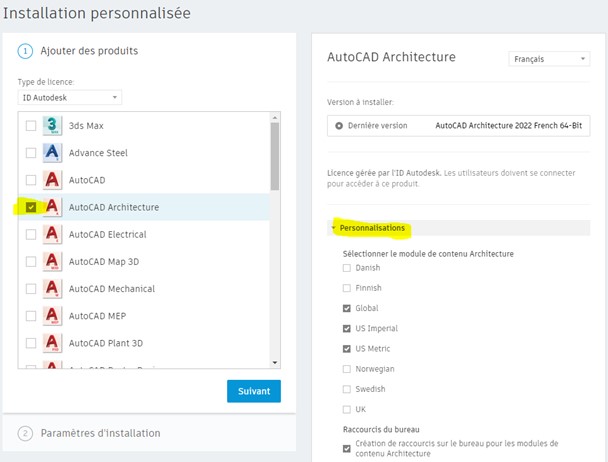The image size is (608, 462).
Task: Enable the AutoCAD Plant 3D checkbox
Action: (x=31, y=343)
